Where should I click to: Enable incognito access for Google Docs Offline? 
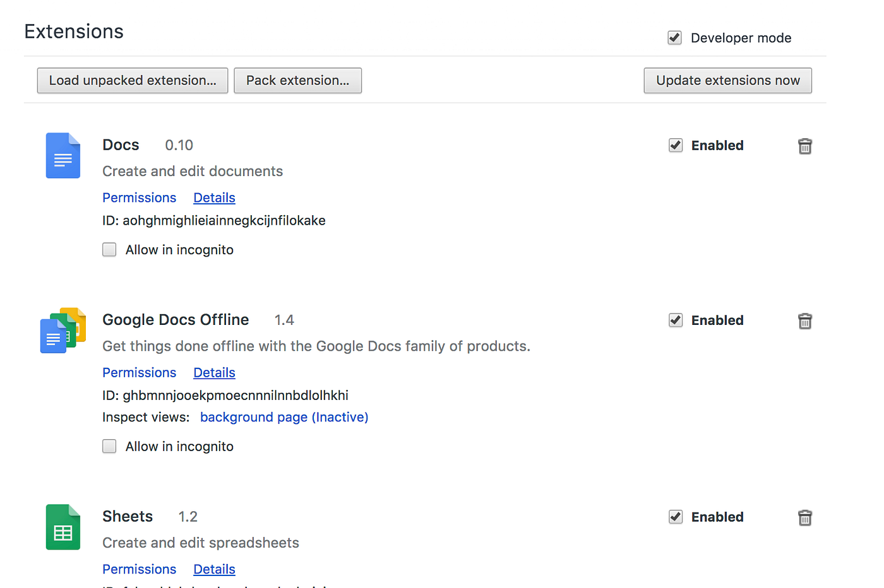click(109, 446)
